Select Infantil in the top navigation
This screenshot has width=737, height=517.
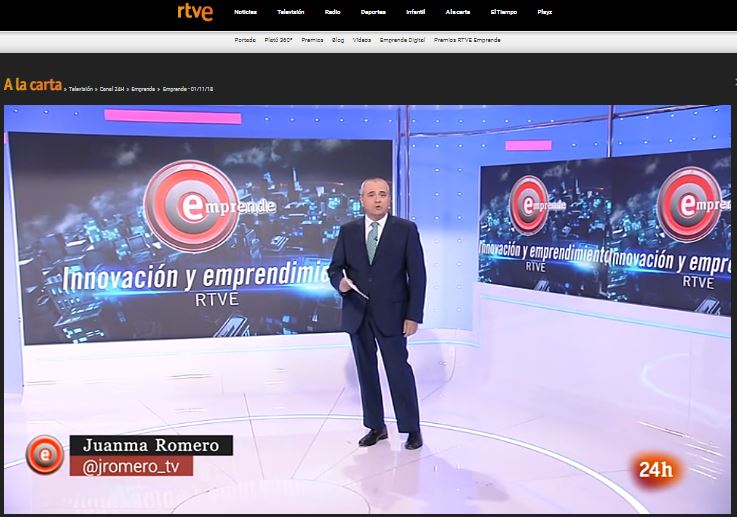[x=415, y=12]
